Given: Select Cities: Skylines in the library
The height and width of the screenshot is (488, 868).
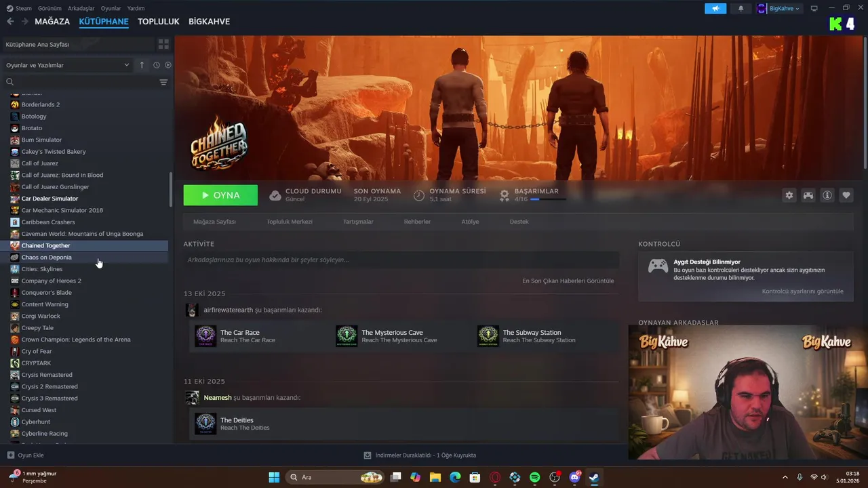Looking at the screenshot, I should click(x=84, y=269).
